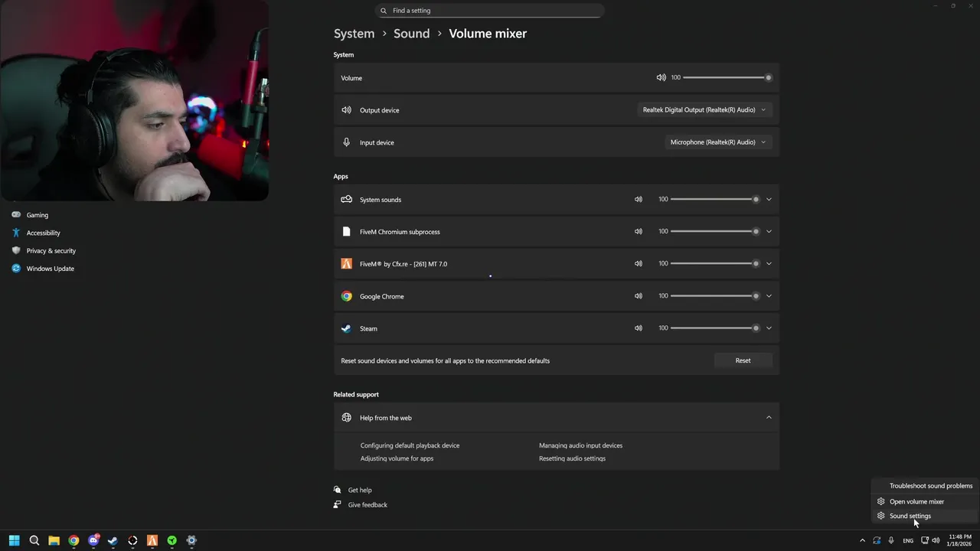
Task: Mute FiveM by Cfx.re speaker icon
Action: pos(638,263)
